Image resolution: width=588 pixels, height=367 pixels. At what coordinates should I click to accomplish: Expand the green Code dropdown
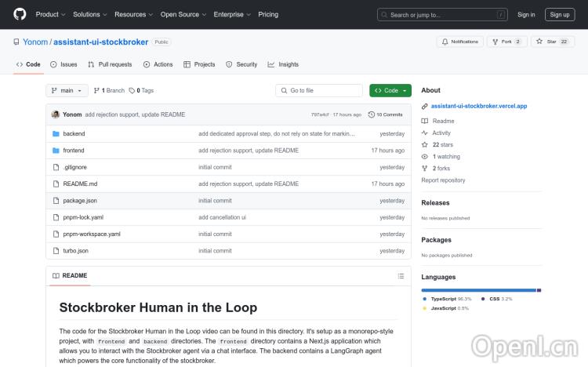tap(390, 90)
